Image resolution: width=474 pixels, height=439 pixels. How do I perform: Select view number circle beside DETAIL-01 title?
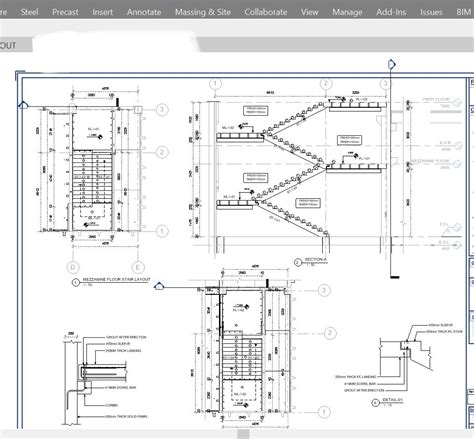coord(376,403)
